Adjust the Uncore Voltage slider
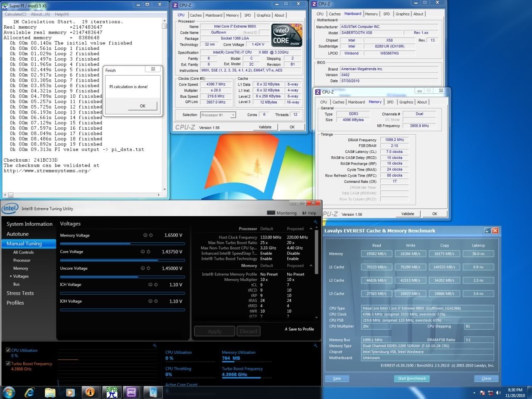Image resolution: width=532 pixels, height=399 pixels. [138, 276]
